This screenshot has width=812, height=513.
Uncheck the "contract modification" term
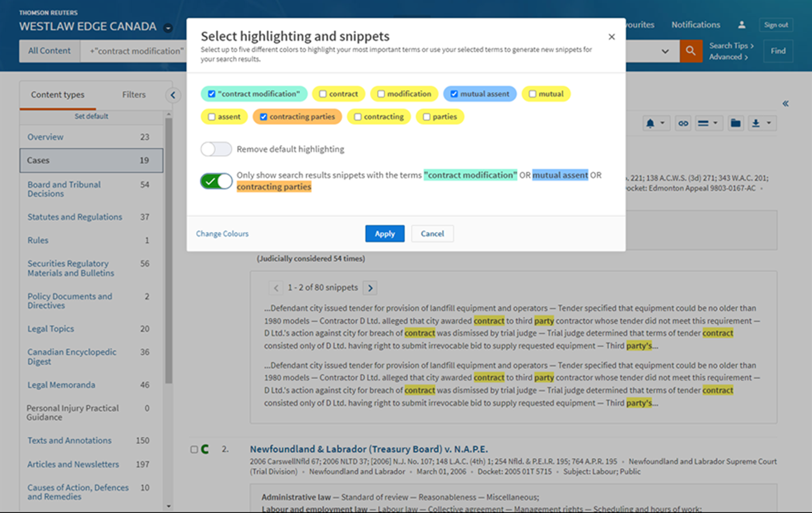212,94
